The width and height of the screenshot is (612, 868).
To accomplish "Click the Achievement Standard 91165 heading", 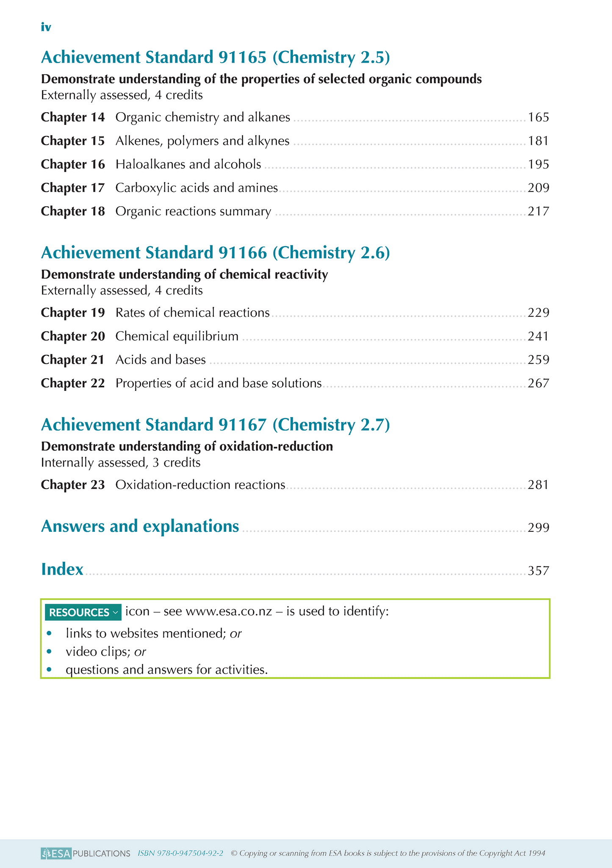I will (x=215, y=58).
